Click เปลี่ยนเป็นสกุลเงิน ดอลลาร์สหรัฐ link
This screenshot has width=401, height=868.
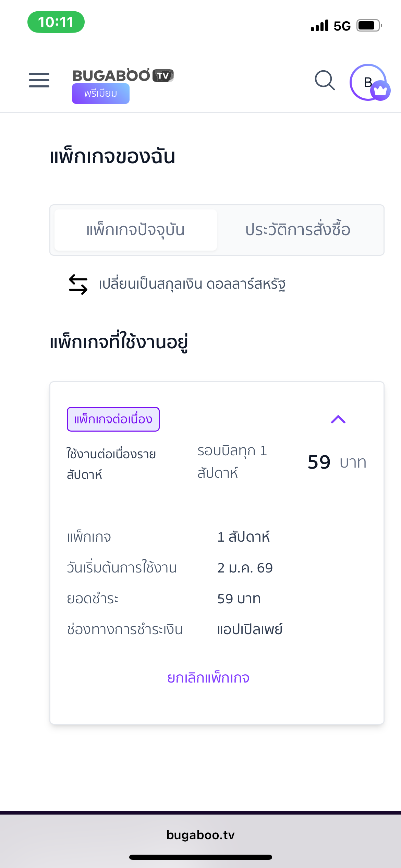pos(192,285)
